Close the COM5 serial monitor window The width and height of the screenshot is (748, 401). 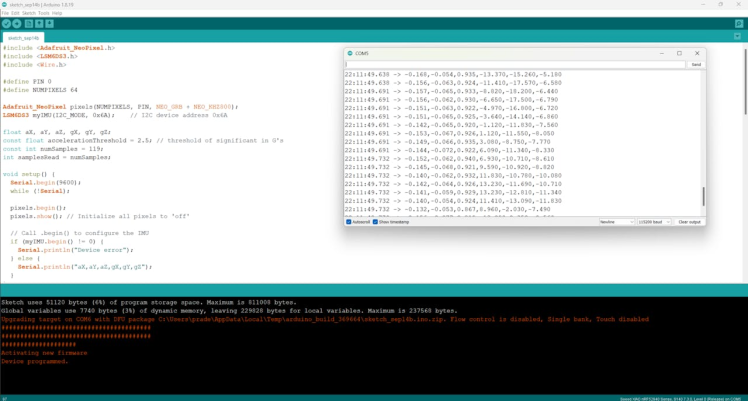(x=697, y=53)
